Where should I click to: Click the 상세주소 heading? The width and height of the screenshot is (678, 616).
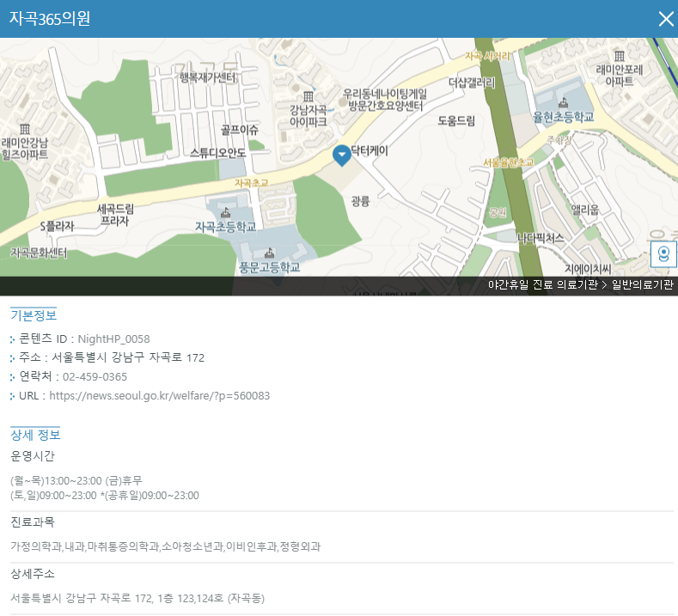click(x=33, y=574)
